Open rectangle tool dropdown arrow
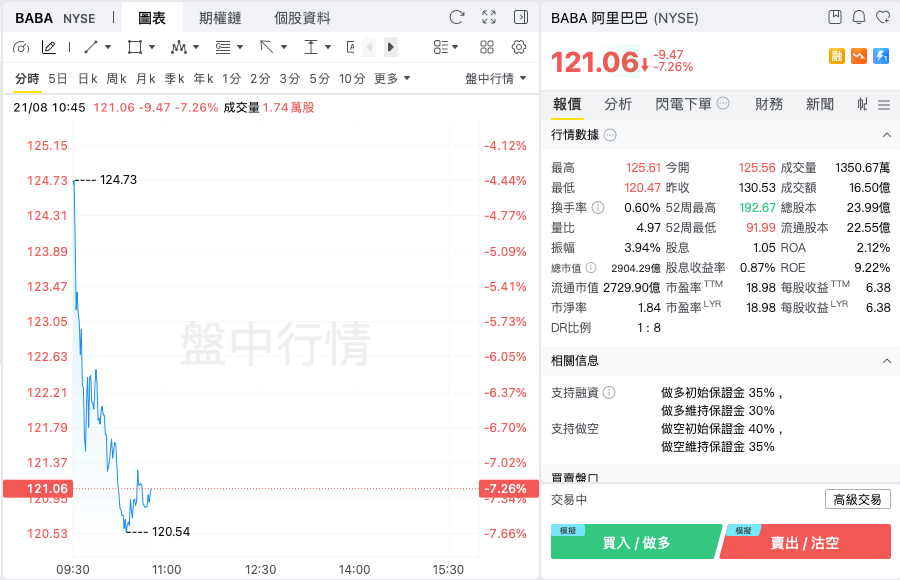 pos(152,47)
